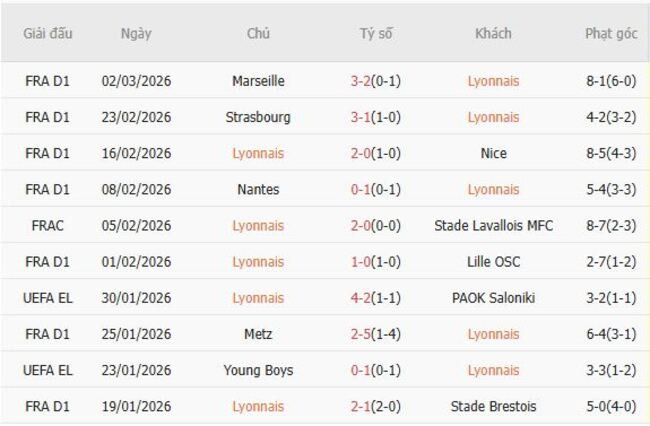Click the Nantes home team name
Image resolution: width=650 pixels, height=426 pixels.
258,189
